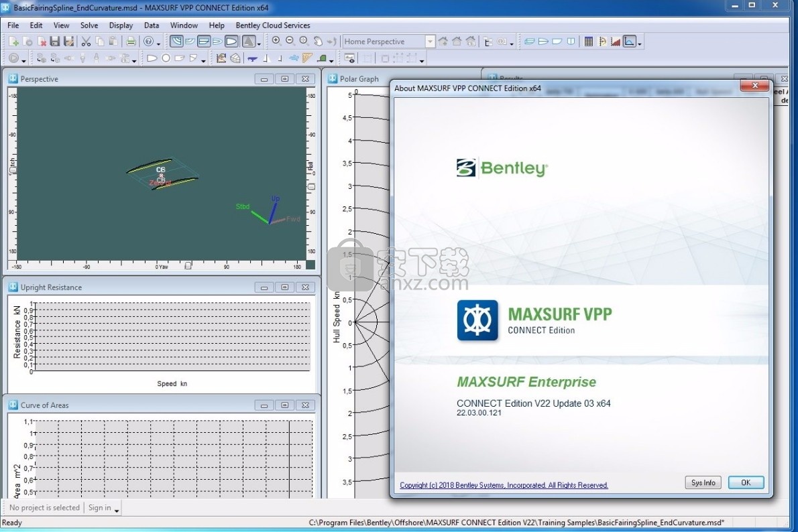The height and width of the screenshot is (532, 798).
Task: Click the Help question mark icon
Action: [148, 42]
